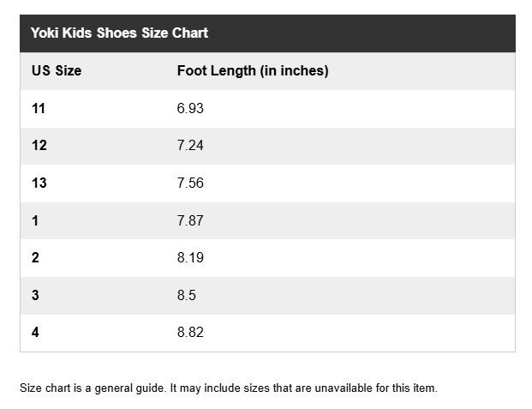
Task: Select US size 4 cell
Action: pyautogui.click(x=35, y=332)
